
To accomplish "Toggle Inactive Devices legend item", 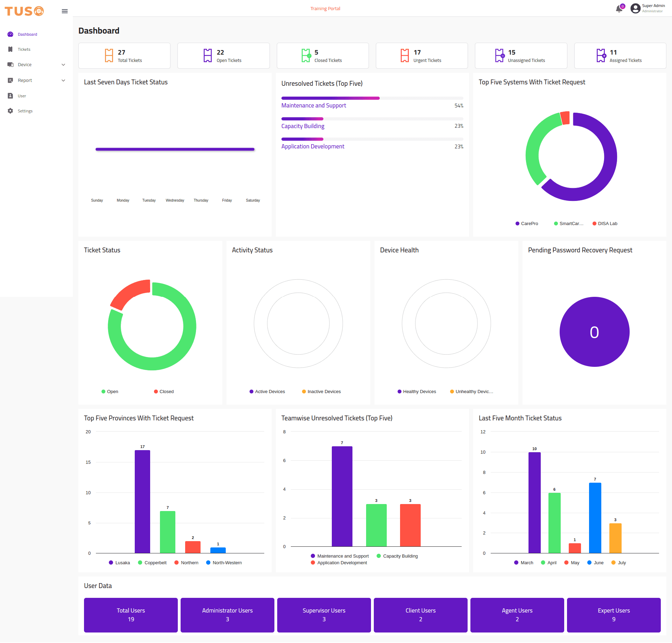I will pyautogui.click(x=321, y=392).
